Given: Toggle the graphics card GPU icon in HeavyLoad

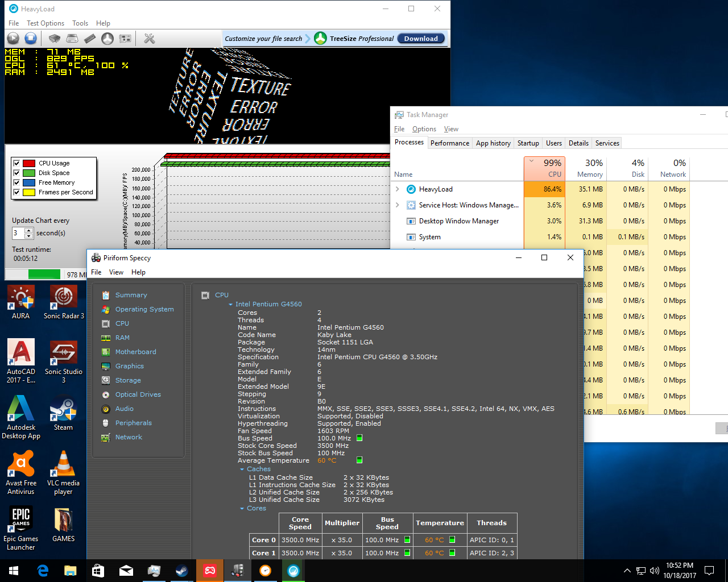Looking at the screenshot, I should point(125,38).
